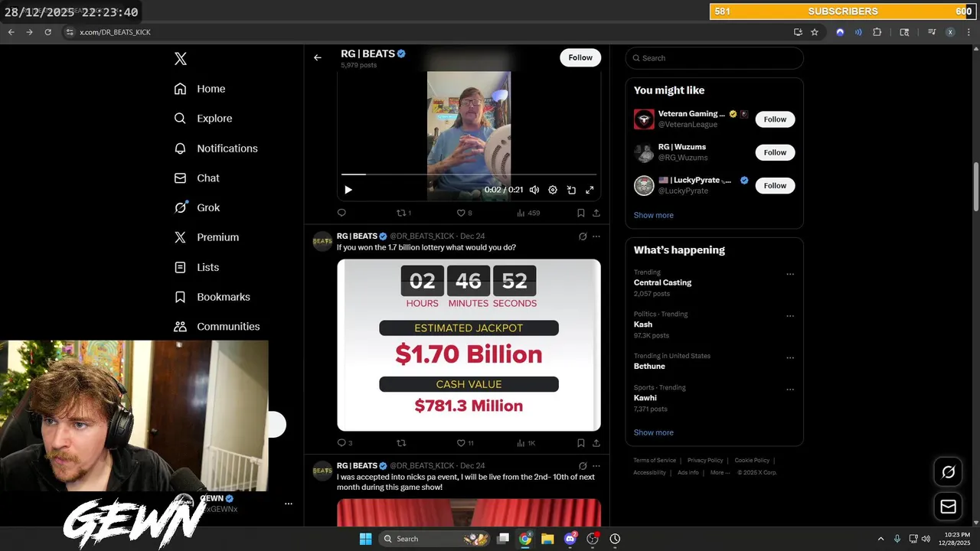Play the video in the post
Screen dimensions: 980x551
pyautogui.click(x=348, y=190)
